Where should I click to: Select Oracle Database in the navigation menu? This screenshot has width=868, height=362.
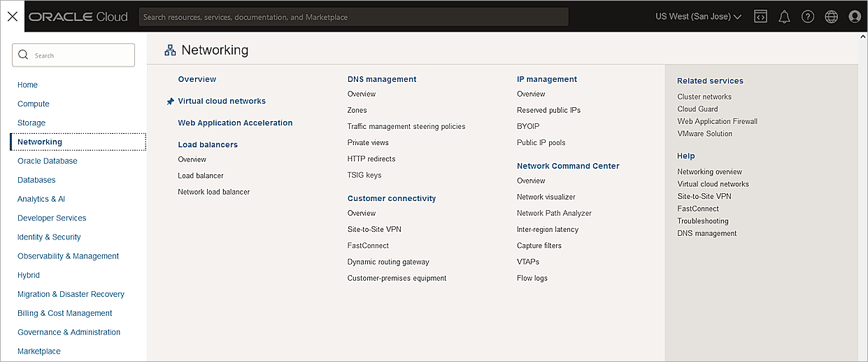[48, 160]
